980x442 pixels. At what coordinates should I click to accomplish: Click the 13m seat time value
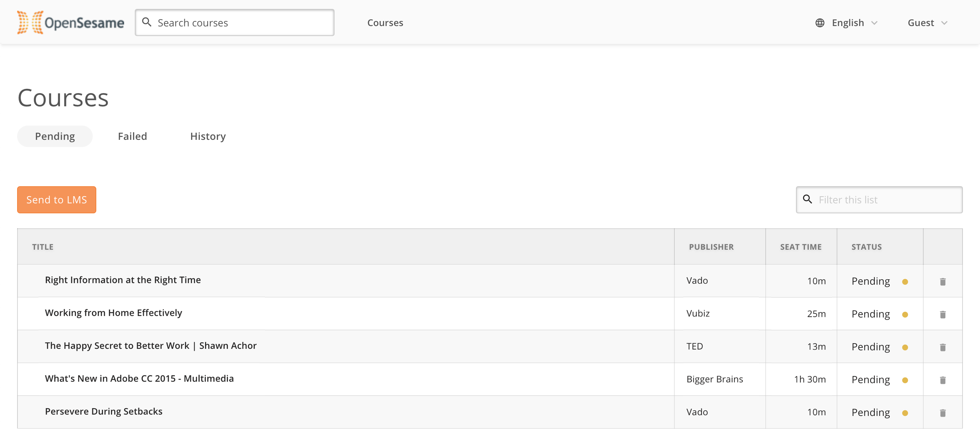point(816,346)
